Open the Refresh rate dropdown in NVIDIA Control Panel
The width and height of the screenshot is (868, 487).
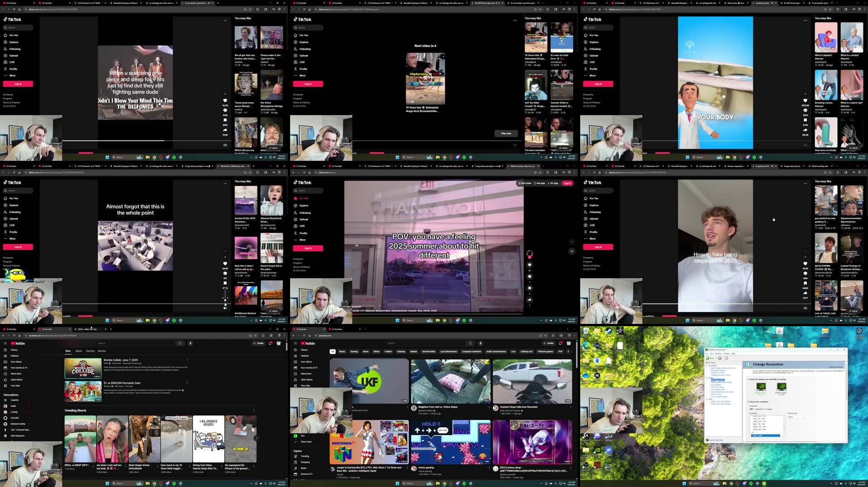point(796,417)
